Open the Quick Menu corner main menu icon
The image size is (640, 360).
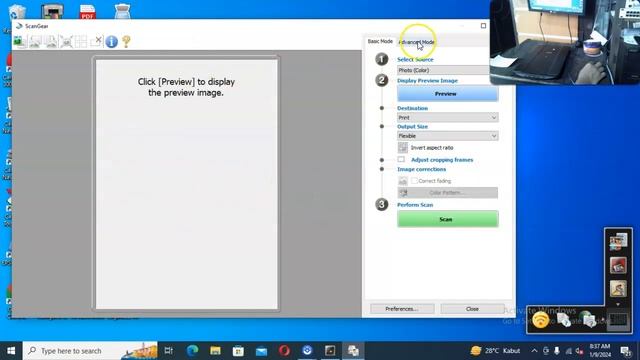coord(618,320)
